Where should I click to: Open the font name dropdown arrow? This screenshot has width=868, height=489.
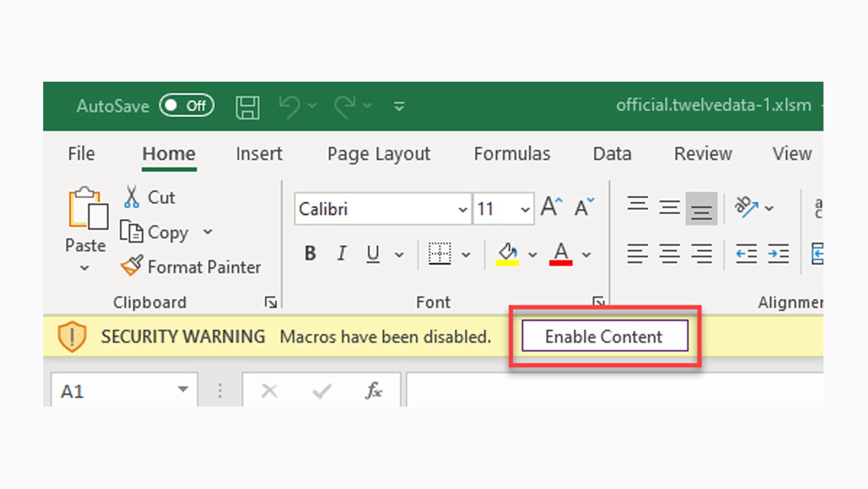point(463,210)
